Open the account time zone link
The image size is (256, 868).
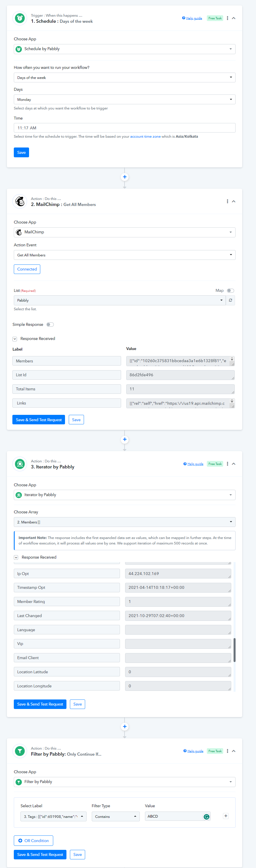(145, 137)
